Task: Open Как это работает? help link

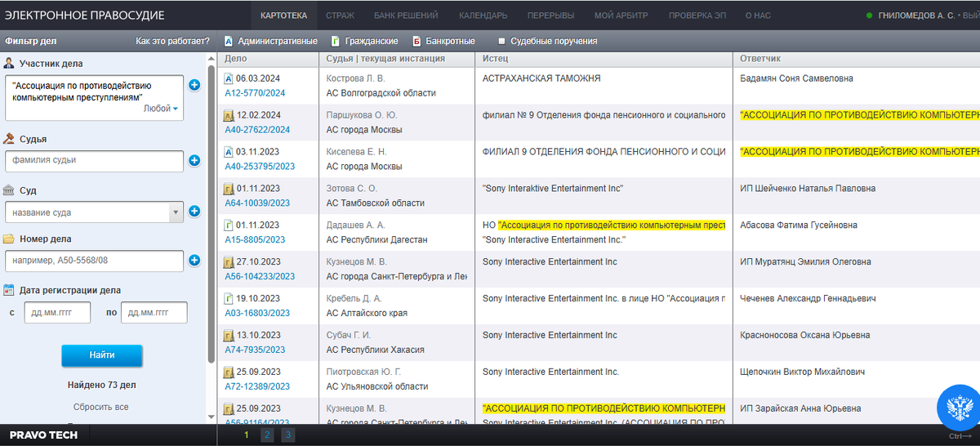Action: pyautogui.click(x=172, y=41)
